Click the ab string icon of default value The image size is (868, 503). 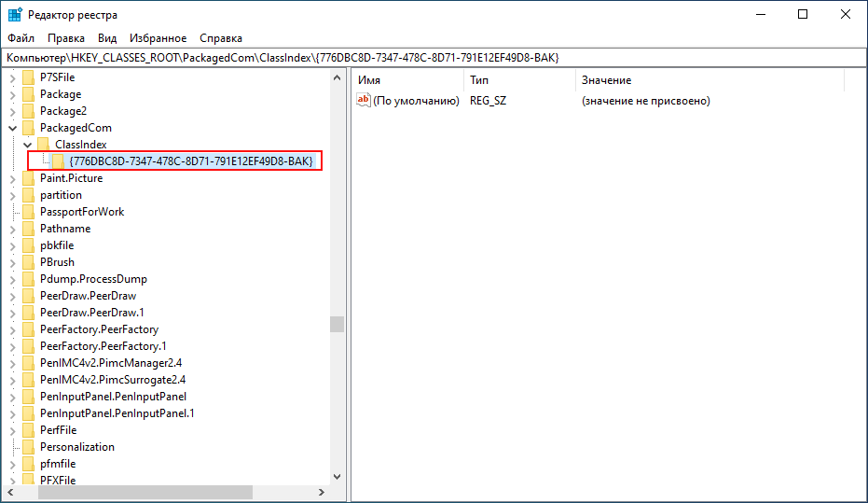click(364, 100)
